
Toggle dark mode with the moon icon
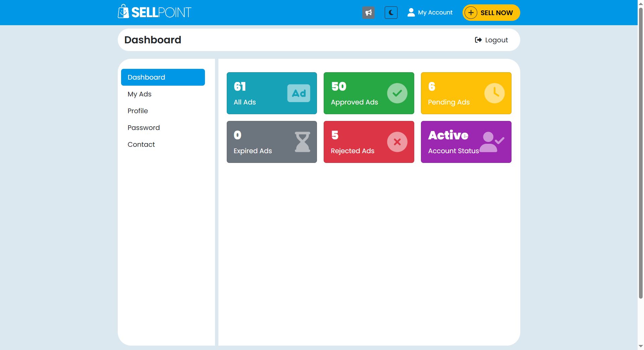391,13
